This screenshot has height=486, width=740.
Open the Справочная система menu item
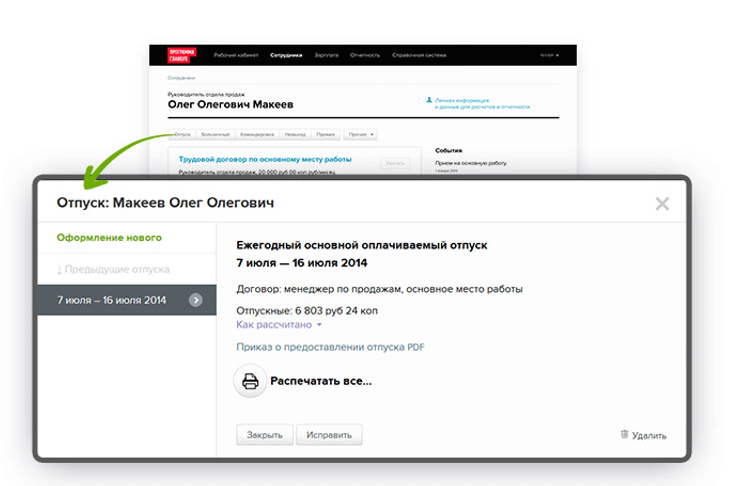click(420, 55)
